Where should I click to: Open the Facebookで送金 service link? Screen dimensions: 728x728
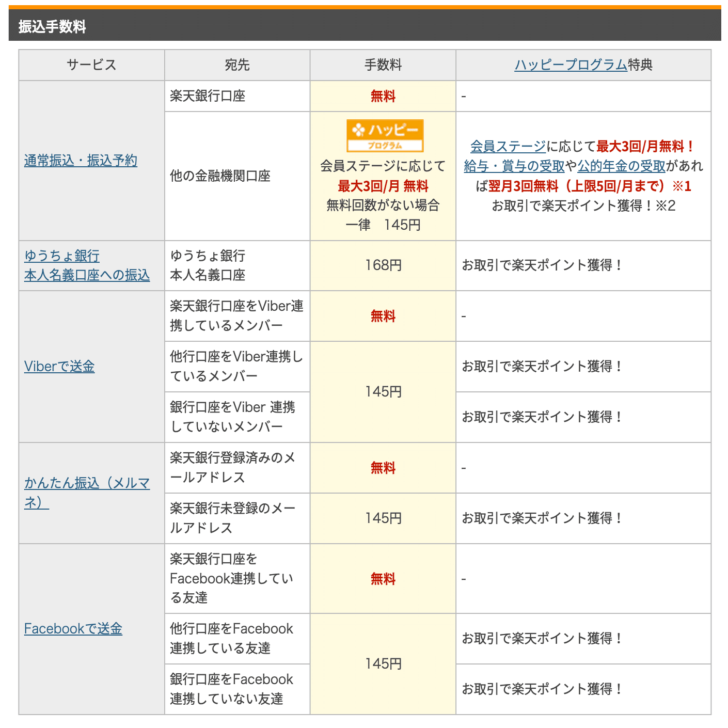click(x=73, y=628)
